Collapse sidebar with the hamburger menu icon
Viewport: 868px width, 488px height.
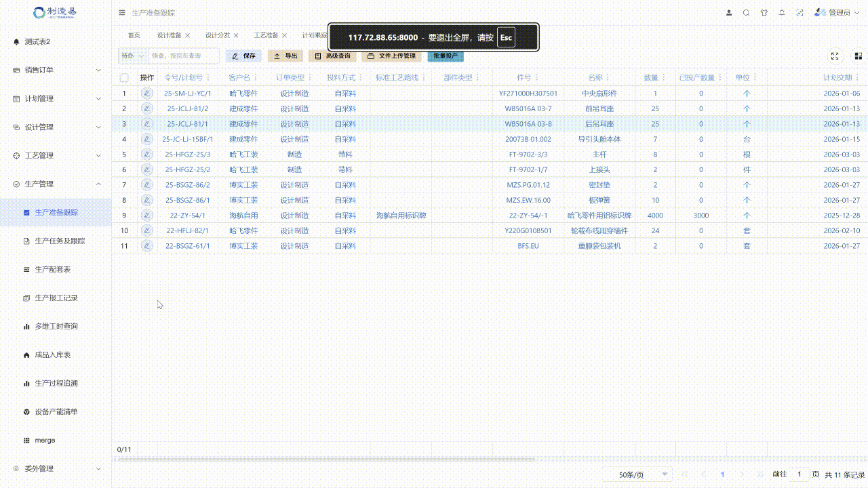coord(121,13)
